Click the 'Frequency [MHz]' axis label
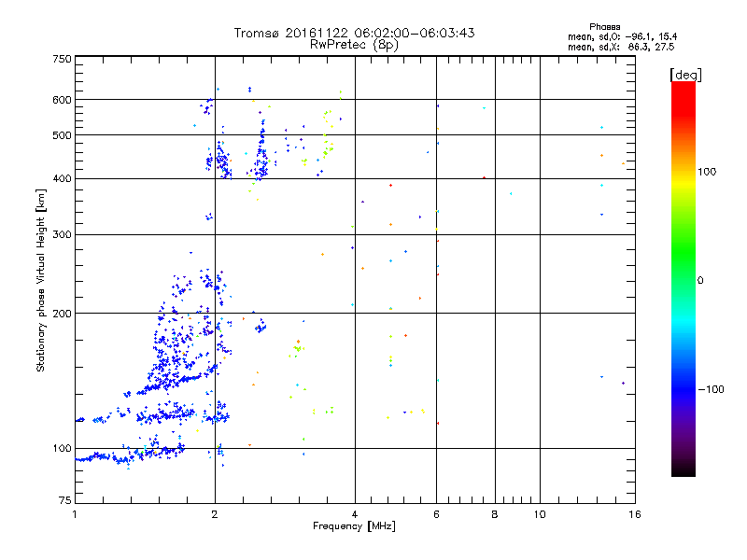The image size is (747, 560). (354, 526)
